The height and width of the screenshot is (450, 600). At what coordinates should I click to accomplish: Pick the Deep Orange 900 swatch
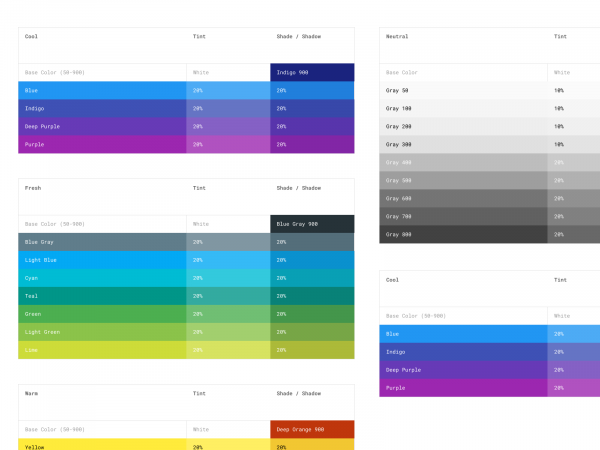(x=312, y=429)
